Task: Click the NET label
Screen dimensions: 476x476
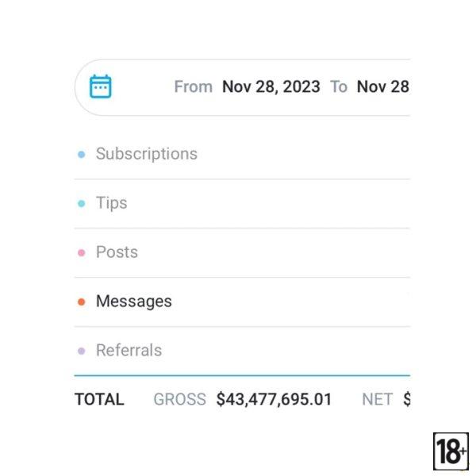Action: (x=377, y=399)
